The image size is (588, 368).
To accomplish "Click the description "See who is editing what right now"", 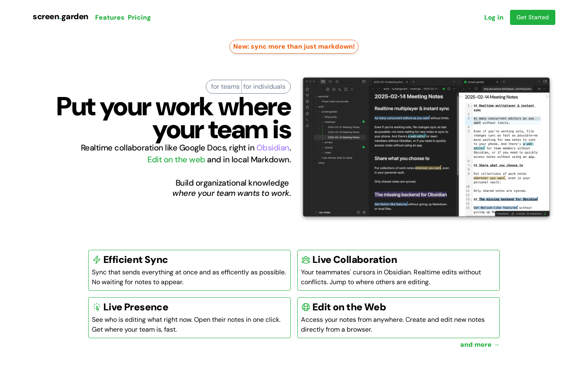I will pyautogui.click(x=186, y=324).
